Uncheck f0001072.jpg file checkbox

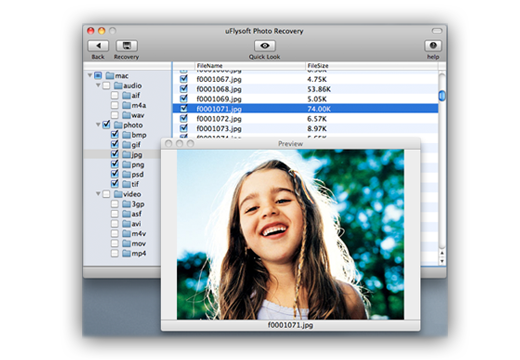point(184,118)
